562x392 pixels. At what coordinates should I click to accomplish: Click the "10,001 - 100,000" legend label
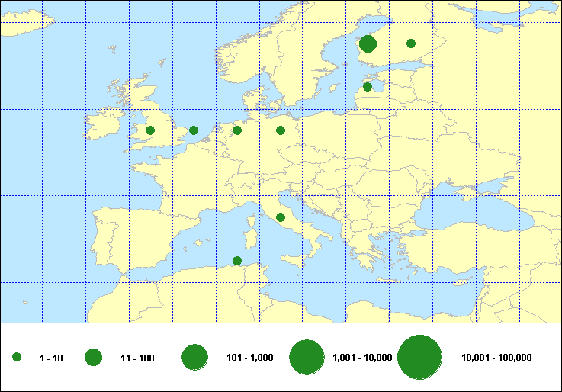click(x=496, y=358)
